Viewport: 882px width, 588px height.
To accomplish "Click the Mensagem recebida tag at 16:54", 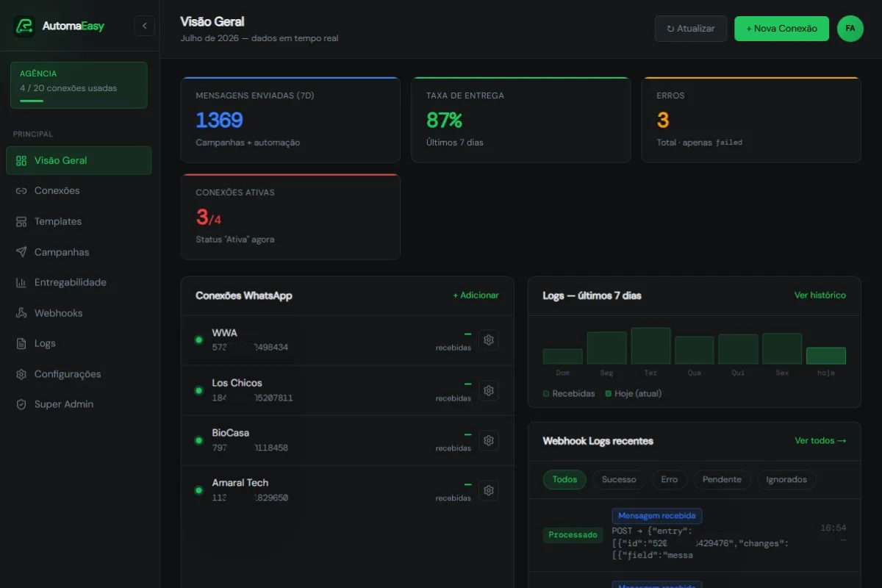I will coord(657,516).
